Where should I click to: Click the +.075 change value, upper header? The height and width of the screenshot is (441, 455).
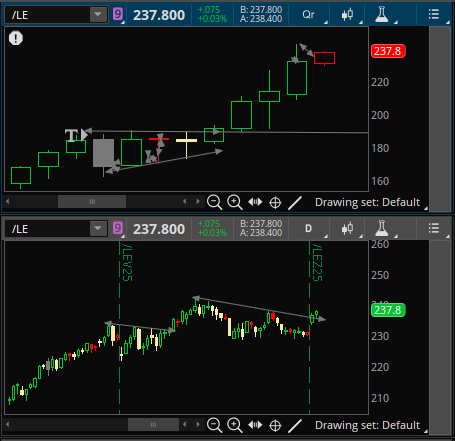[209, 10]
